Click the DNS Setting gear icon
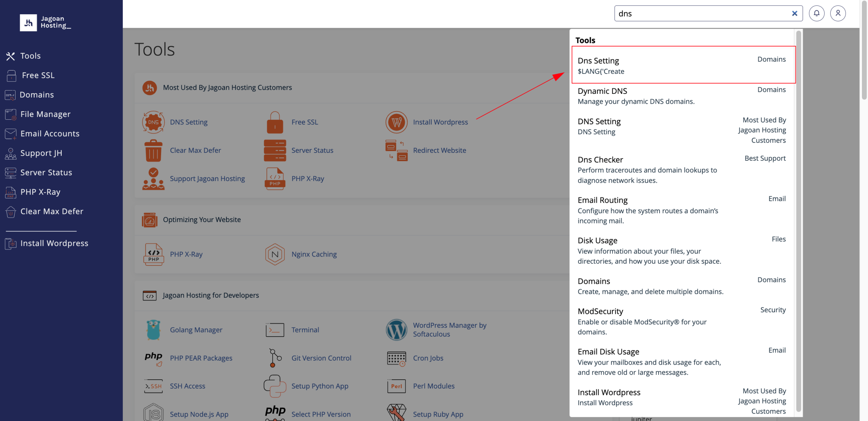Image resolution: width=868 pixels, height=421 pixels. point(153,122)
